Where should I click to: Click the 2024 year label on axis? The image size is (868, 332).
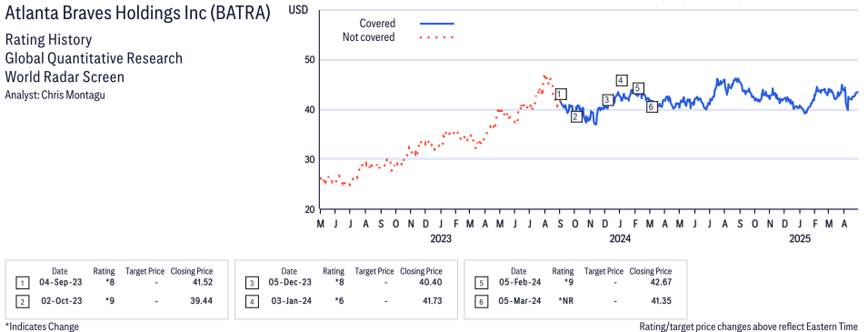coord(620,239)
